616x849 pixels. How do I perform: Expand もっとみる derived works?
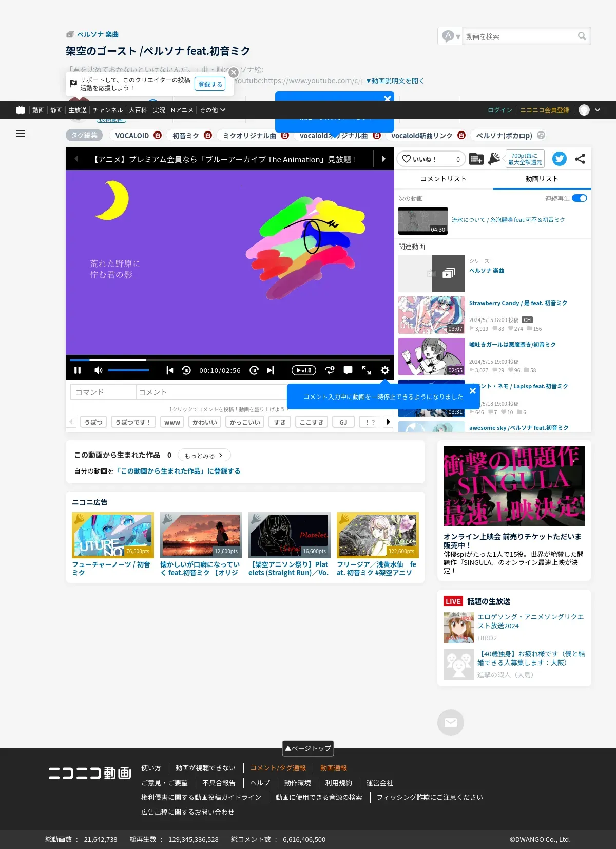[x=204, y=455]
